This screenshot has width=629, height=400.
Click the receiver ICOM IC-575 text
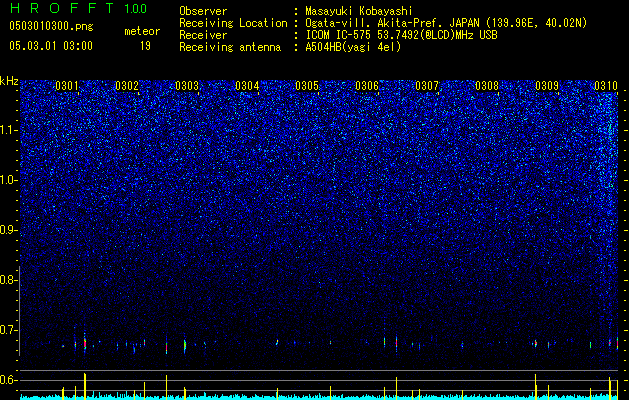tap(401, 35)
